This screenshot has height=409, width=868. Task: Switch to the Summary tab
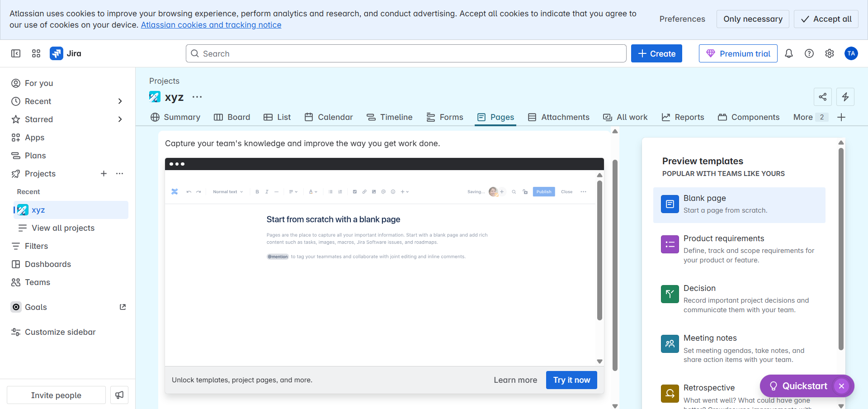(175, 117)
